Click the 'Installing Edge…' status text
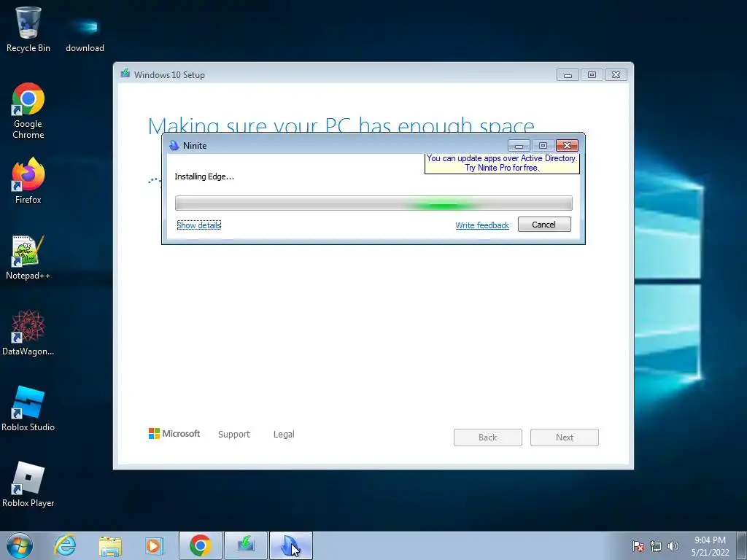747x560 pixels. coord(204,176)
